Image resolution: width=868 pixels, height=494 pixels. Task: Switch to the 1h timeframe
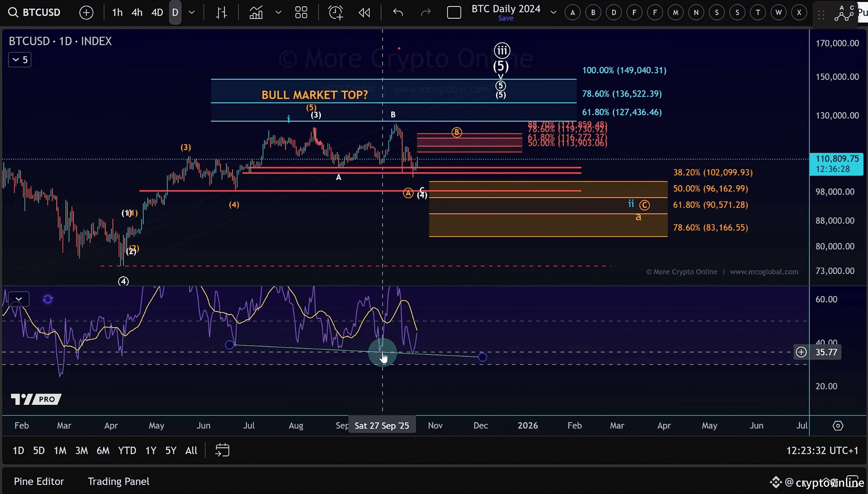pos(117,12)
